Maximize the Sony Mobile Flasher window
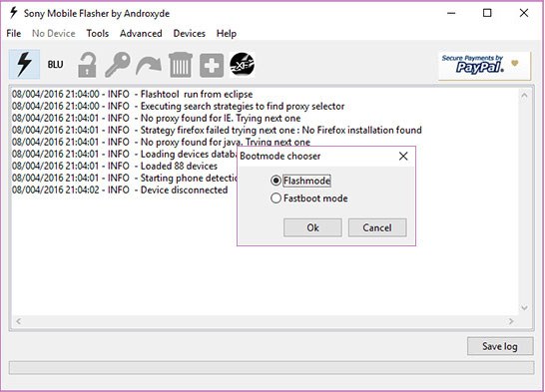 coord(487,13)
